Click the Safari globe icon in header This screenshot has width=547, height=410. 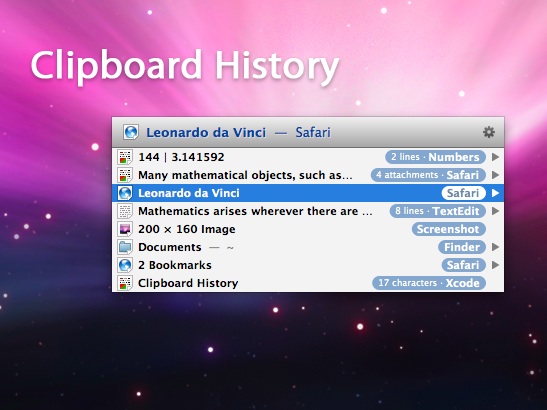131,133
